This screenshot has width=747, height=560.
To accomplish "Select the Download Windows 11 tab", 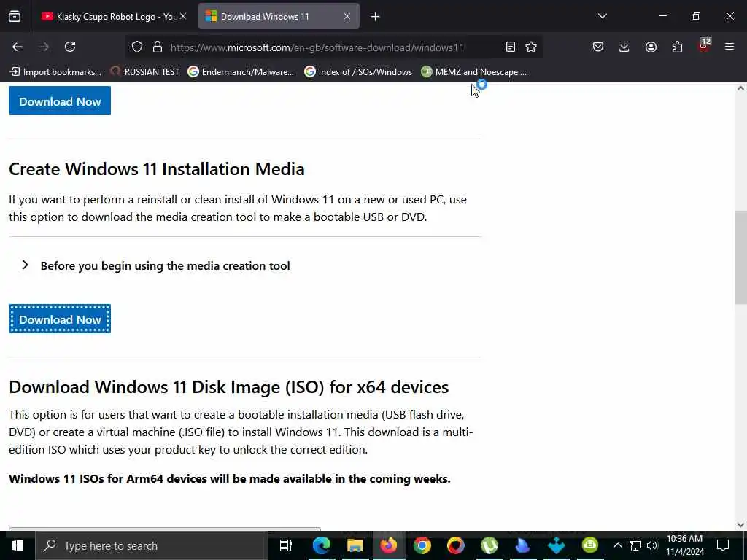I will [279, 17].
